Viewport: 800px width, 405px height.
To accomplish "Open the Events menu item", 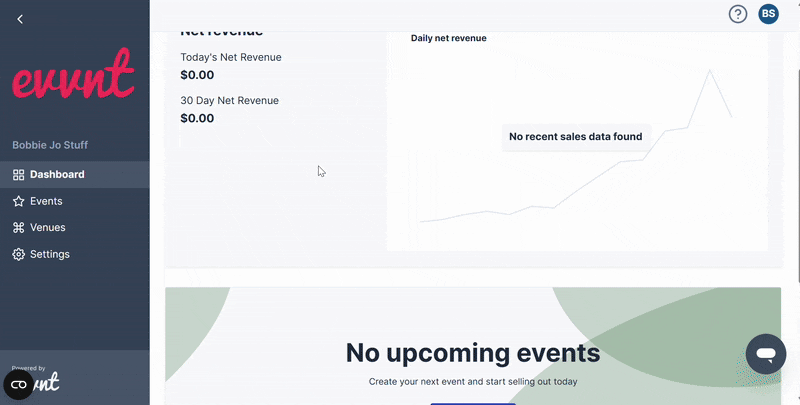I will pyautogui.click(x=46, y=201).
